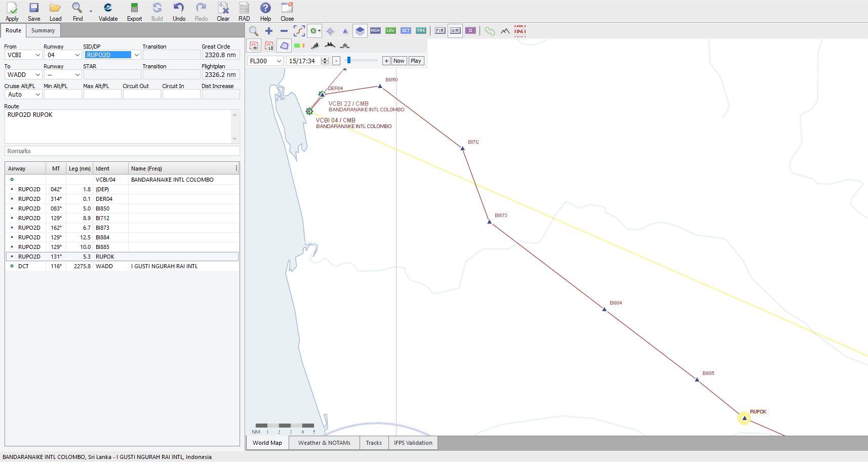Image resolution: width=868 pixels, height=462 pixels.
Task: Click the green cloud outline icon
Action: (x=490, y=31)
